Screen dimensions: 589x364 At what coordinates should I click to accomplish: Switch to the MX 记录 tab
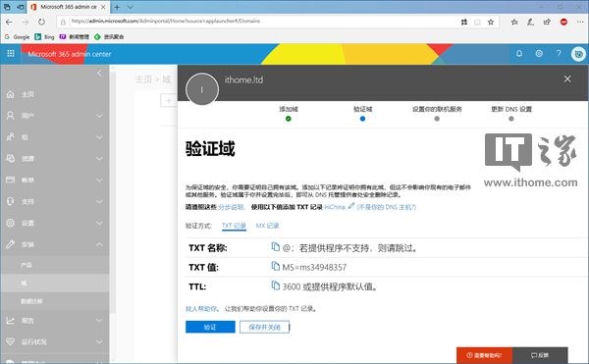[267, 226]
